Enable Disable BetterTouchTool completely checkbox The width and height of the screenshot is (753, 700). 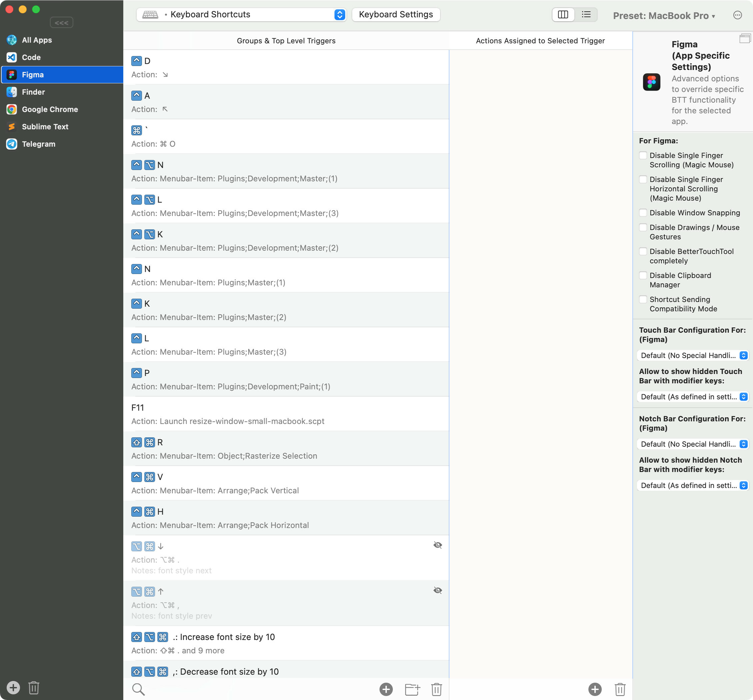(643, 251)
